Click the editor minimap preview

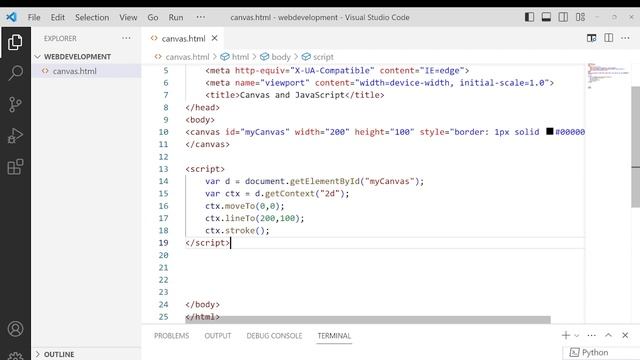coord(607,76)
